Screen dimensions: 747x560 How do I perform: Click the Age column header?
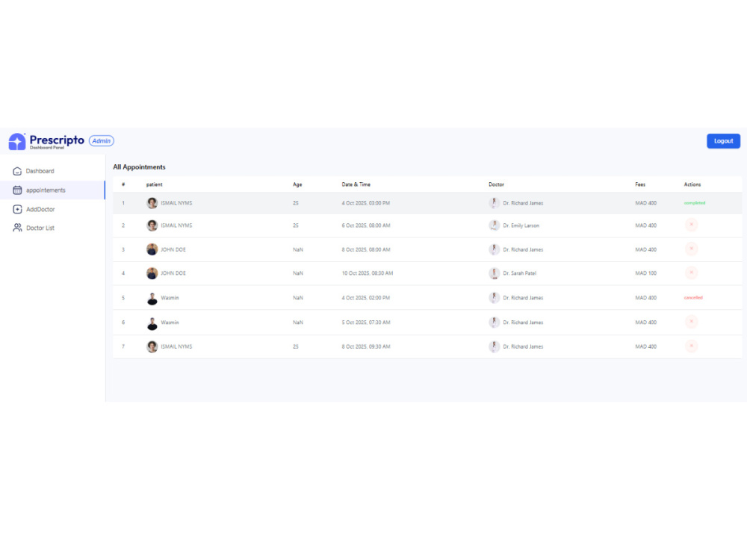pyautogui.click(x=297, y=184)
